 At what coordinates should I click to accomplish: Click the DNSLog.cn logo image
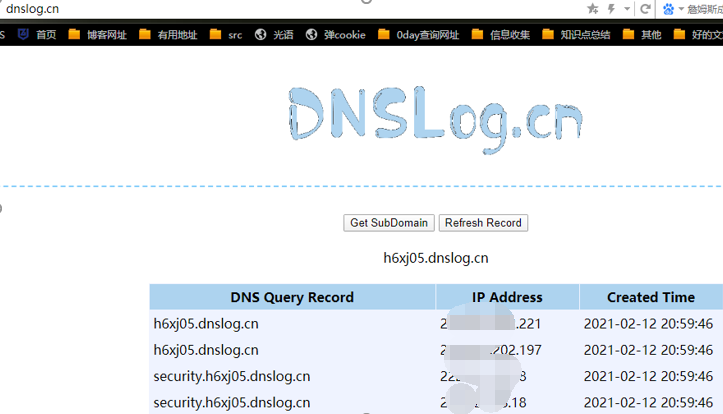point(435,119)
